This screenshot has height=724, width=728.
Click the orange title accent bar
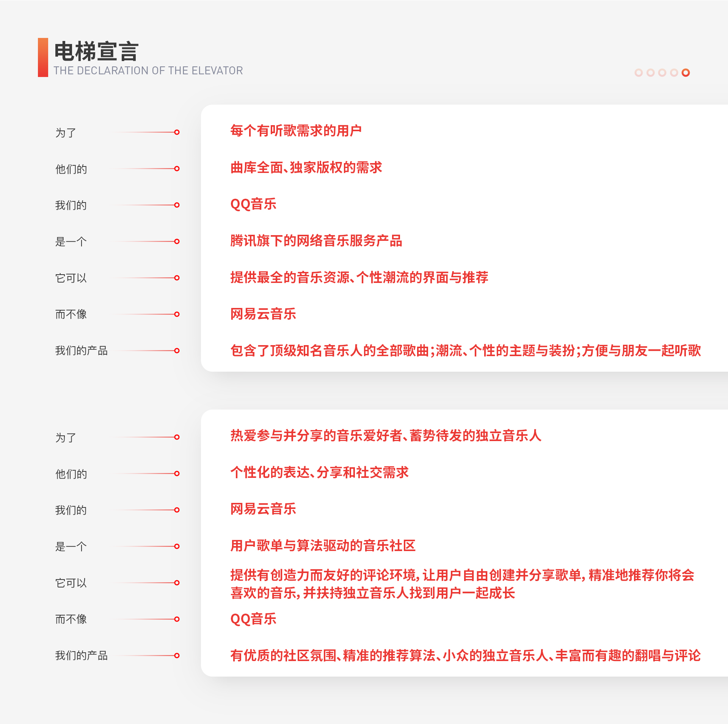(x=43, y=57)
